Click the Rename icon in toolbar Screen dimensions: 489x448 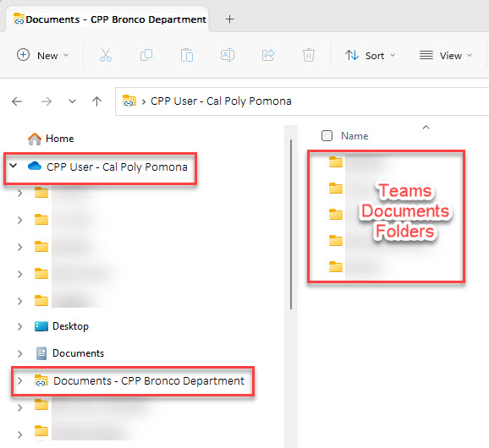point(228,55)
